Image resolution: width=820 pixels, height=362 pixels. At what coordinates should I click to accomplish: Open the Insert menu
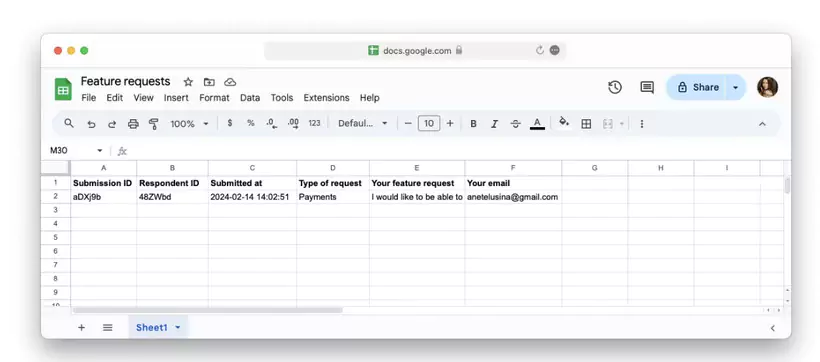pyautogui.click(x=176, y=98)
